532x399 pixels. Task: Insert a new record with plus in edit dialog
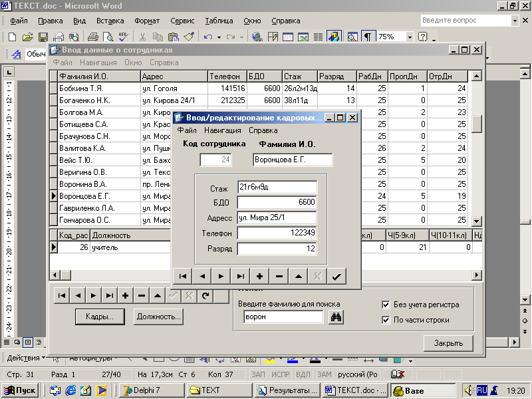pyautogui.click(x=259, y=277)
